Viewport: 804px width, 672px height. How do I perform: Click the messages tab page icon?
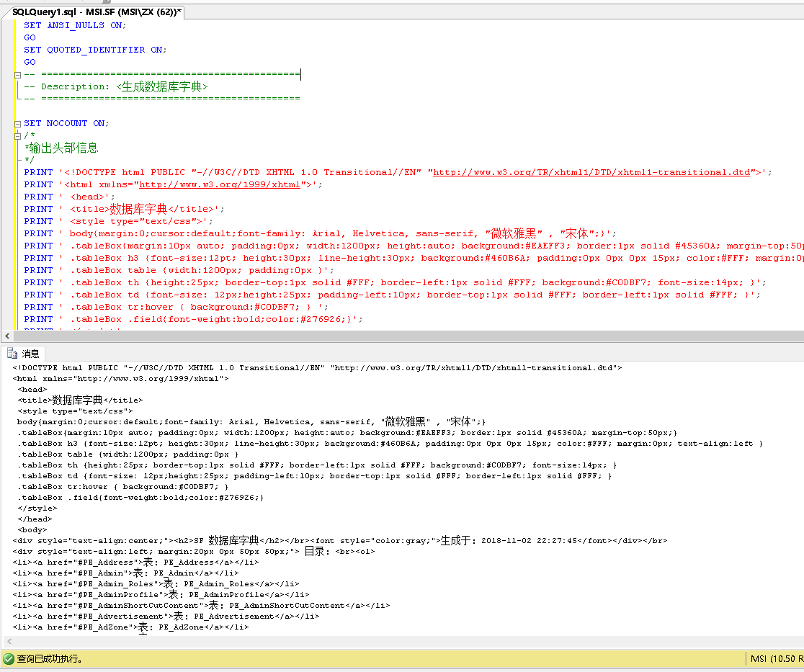12,354
